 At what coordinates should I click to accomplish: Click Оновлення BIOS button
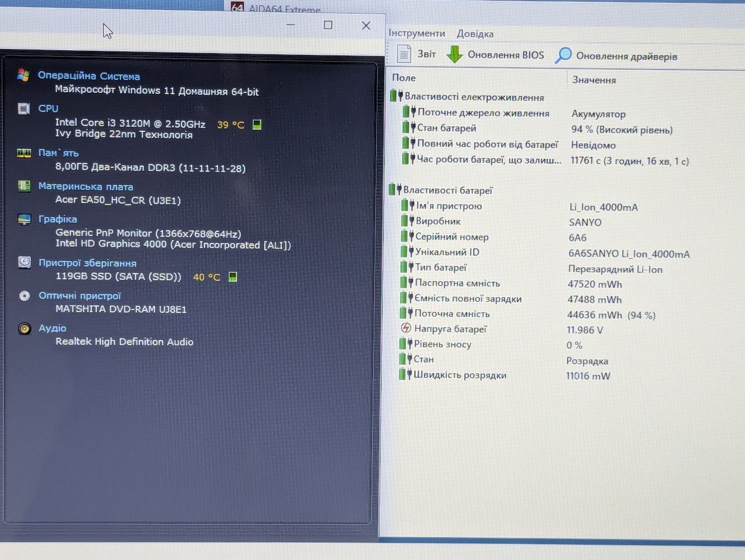[x=495, y=55]
